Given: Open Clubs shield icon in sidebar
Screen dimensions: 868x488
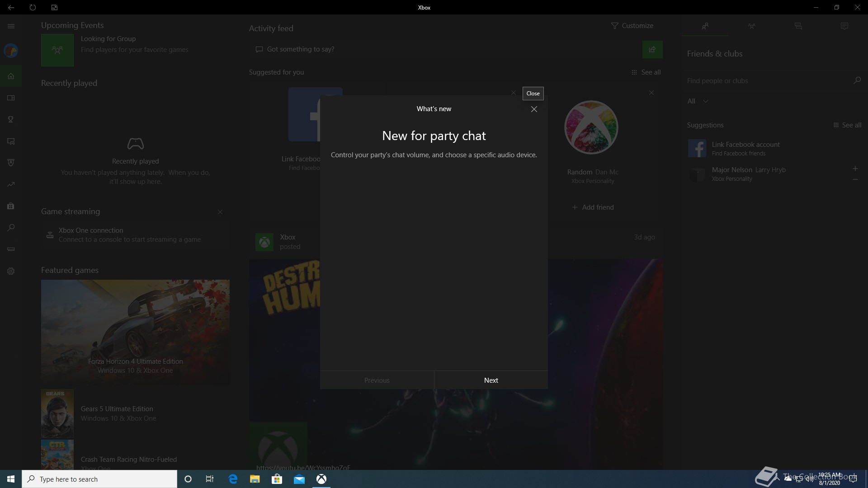Looking at the screenshot, I should pos(11,163).
